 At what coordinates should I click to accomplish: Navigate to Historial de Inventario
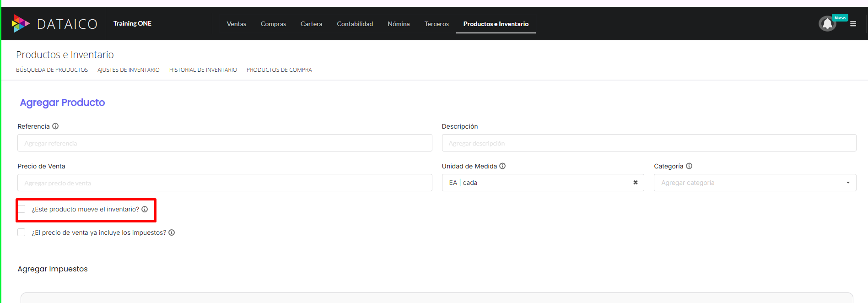[x=203, y=70]
